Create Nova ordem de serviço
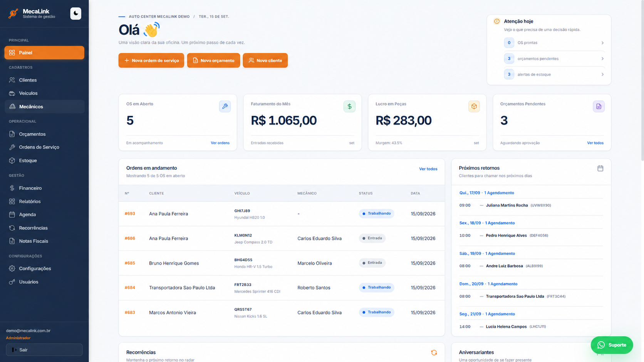This screenshot has height=362, width=644. click(x=151, y=60)
